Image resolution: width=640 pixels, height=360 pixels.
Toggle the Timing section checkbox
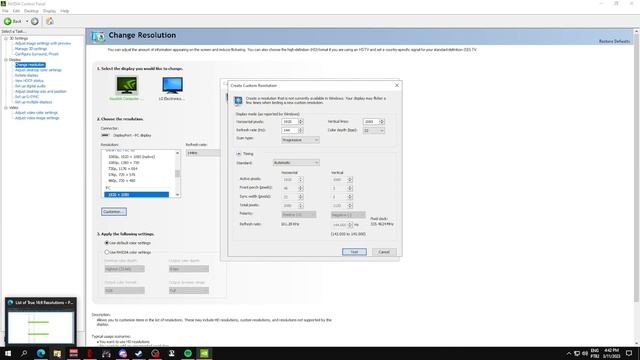pos(239,154)
